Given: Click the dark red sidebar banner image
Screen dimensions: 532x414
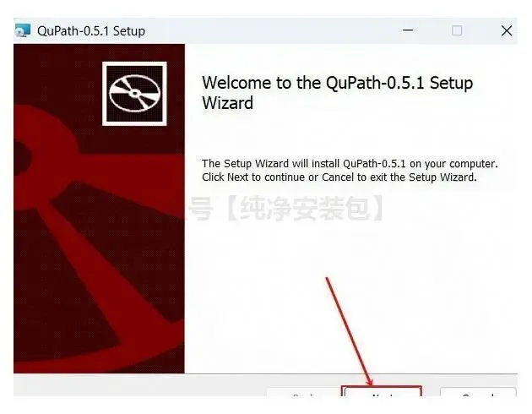Looking at the screenshot, I should tap(99, 209).
